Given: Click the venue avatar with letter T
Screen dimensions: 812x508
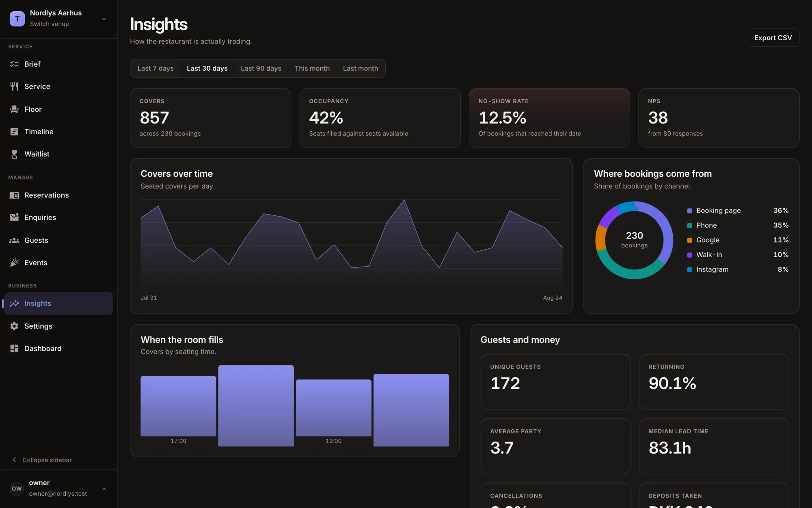Looking at the screenshot, I should pos(17,19).
